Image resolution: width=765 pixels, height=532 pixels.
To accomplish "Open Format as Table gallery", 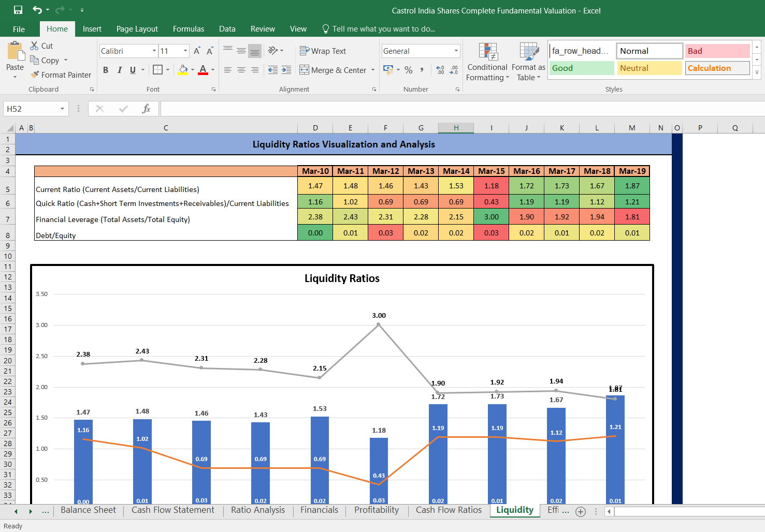I will [528, 62].
